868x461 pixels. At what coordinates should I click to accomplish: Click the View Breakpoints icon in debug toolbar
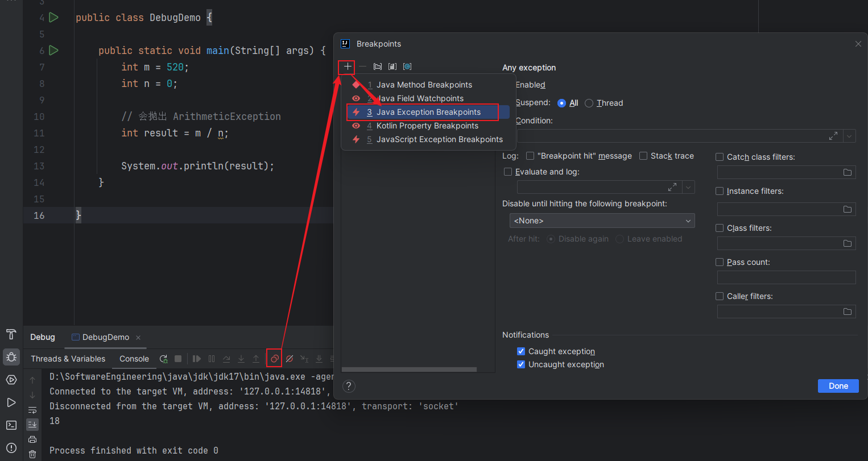(x=274, y=359)
